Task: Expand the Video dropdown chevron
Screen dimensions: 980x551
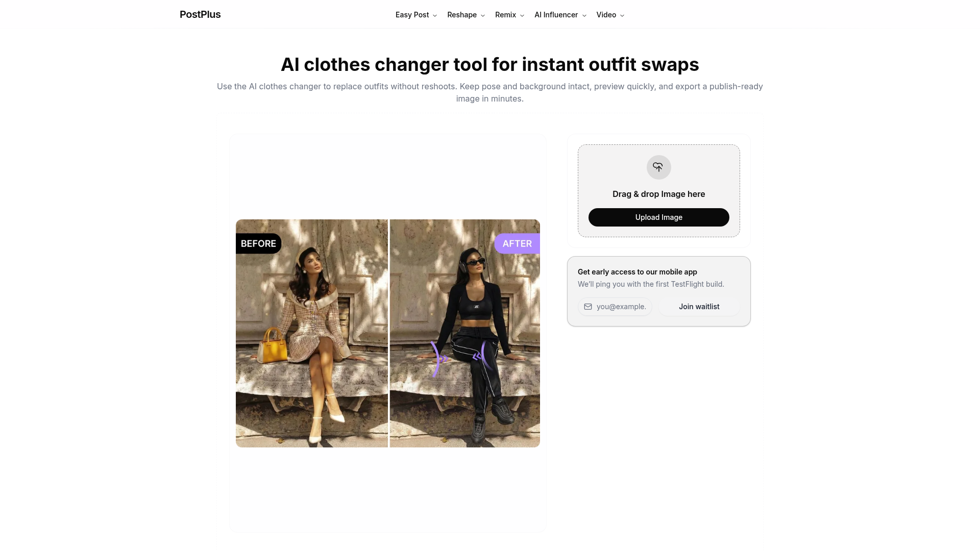Action: click(x=622, y=16)
